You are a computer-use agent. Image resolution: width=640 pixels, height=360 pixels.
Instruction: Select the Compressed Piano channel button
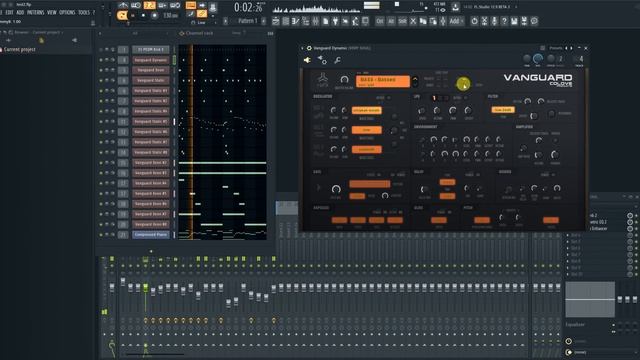pos(151,235)
